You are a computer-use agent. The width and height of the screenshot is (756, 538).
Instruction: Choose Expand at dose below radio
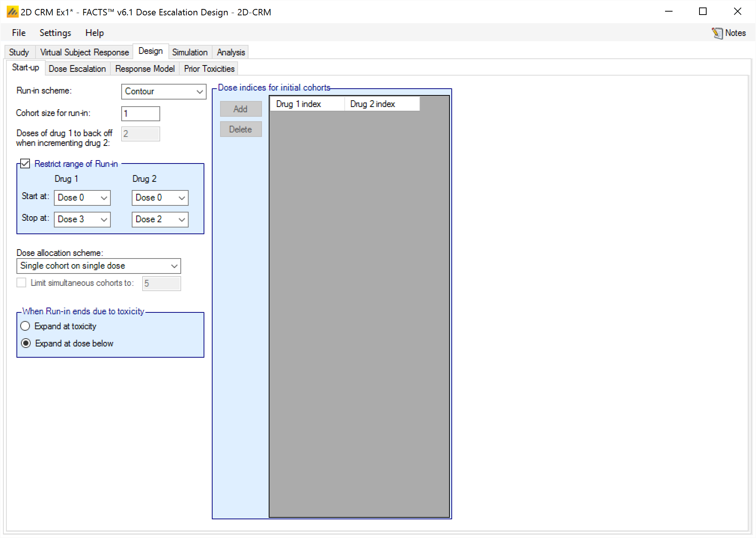(x=25, y=343)
